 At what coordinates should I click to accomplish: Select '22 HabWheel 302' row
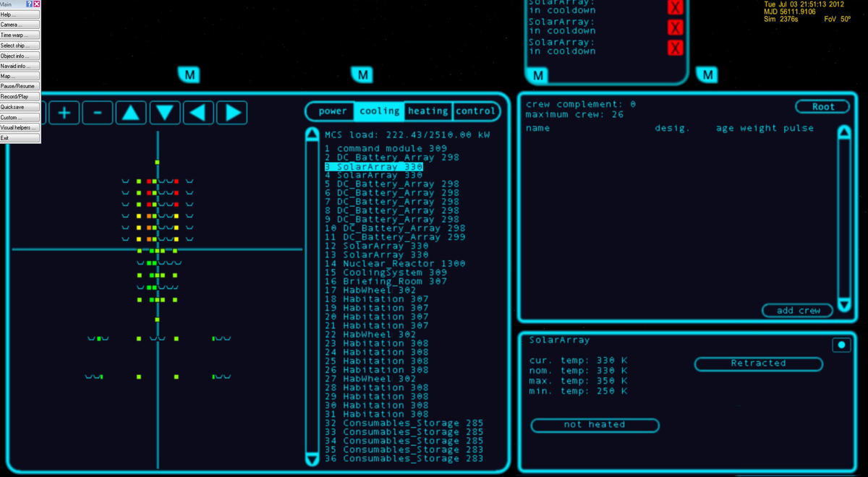coord(371,335)
